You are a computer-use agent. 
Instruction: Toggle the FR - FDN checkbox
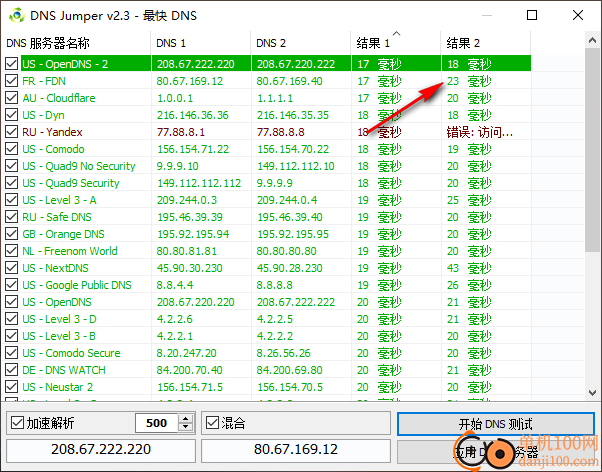point(12,81)
